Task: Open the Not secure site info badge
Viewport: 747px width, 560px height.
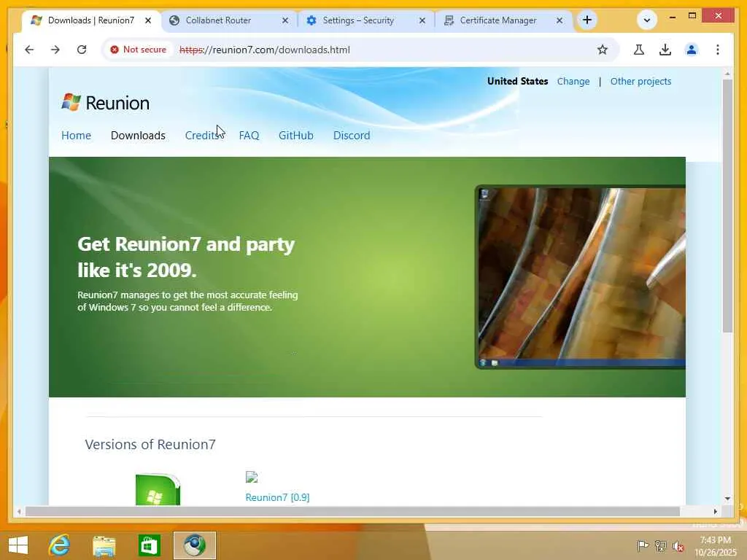Action: click(138, 50)
